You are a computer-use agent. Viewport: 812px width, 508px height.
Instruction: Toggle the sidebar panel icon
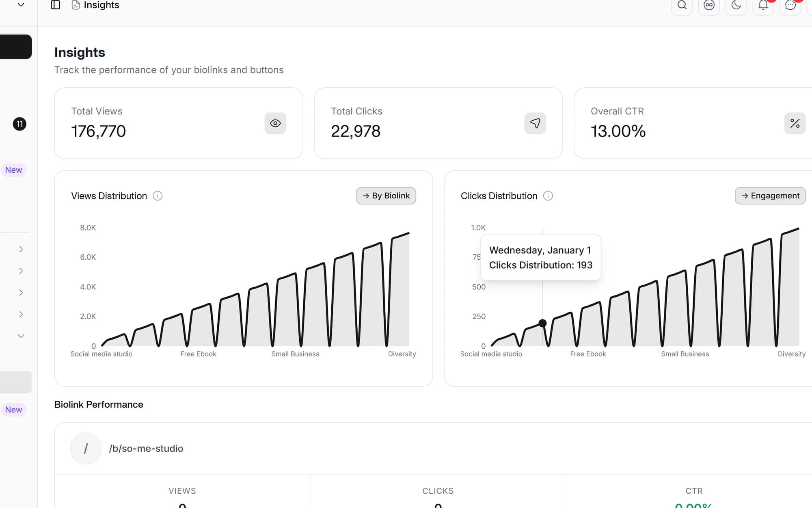pos(56,5)
